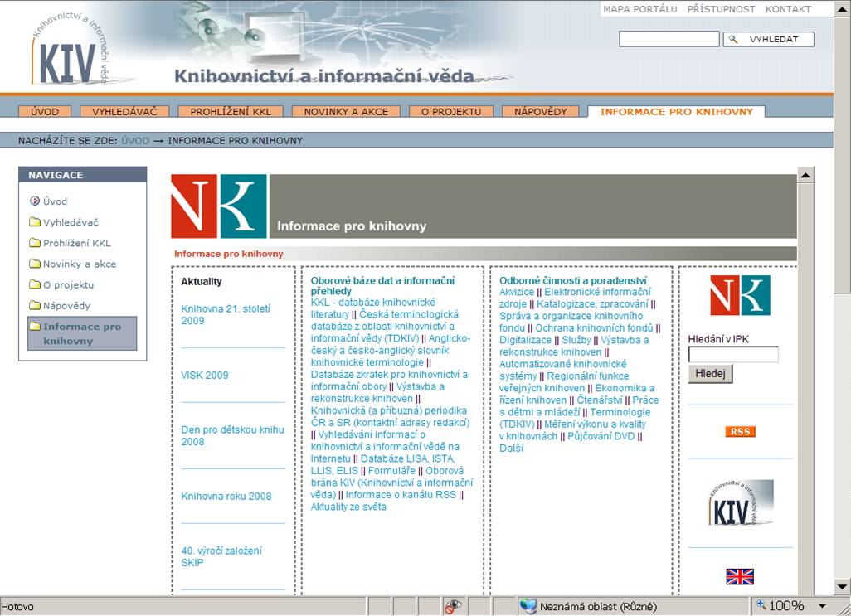Click the VYHLEDAT search button
The width and height of the screenshot is (851, 616).
coord(769,39)
